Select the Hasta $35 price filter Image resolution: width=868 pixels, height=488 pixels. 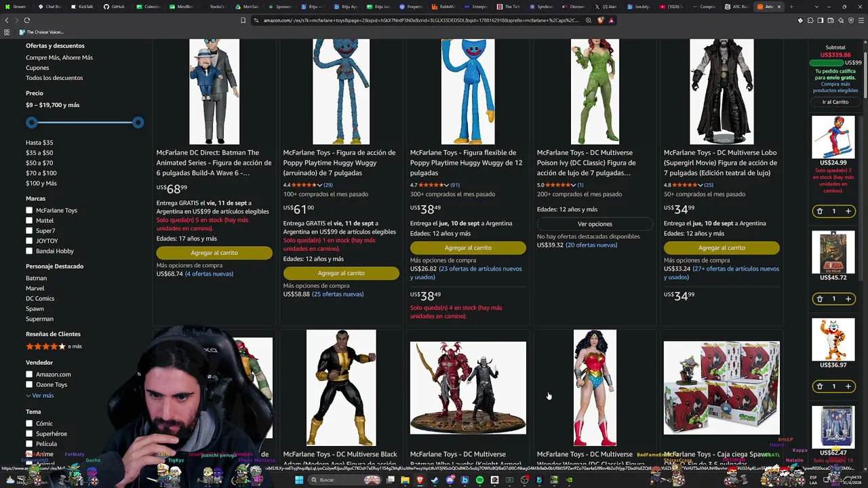click(x=39, y=142)
